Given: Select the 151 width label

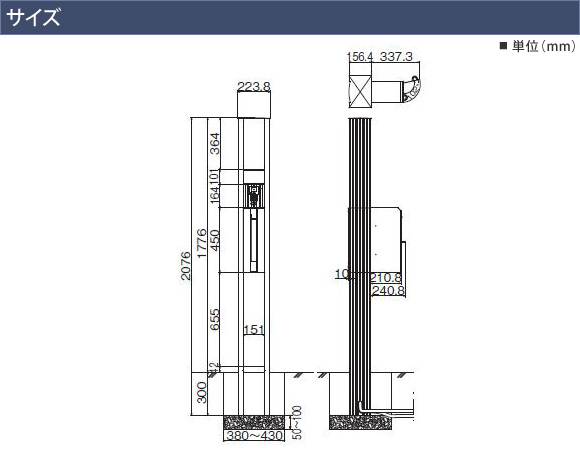Looking at the screenshot, I should pos(254,330).
